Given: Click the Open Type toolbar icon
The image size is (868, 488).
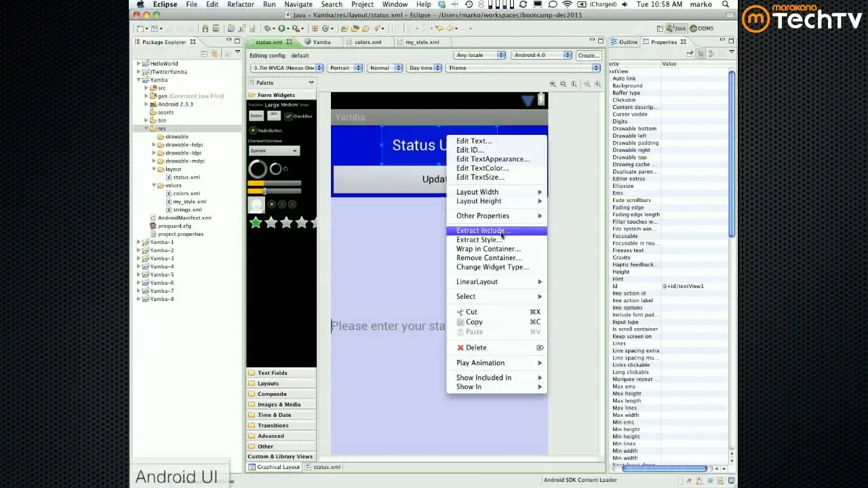Looking at the screenshot, I should [344, 28].
